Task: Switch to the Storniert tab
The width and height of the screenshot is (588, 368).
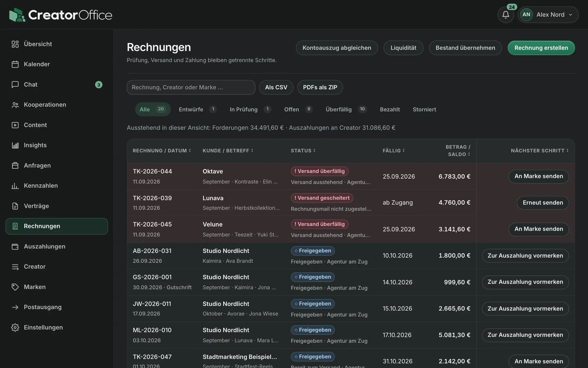Action: point(424,109)
